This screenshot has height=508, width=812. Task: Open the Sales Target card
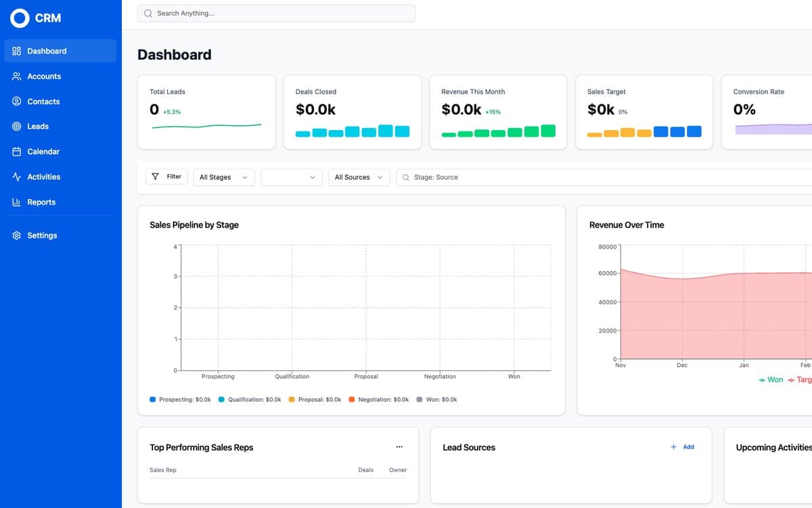click(x=644, y=112)
